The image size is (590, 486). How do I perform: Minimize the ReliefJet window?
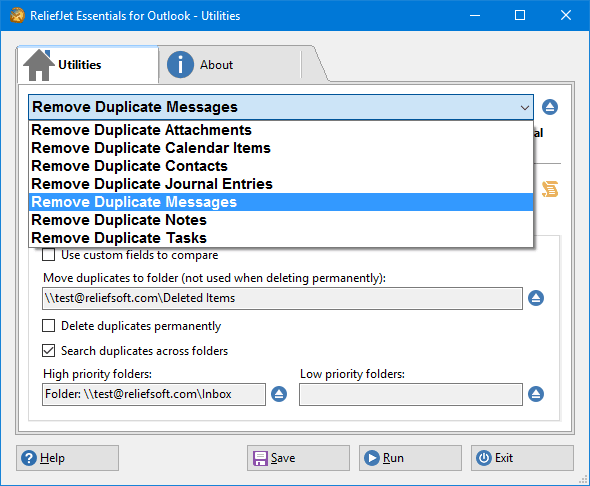475,15
